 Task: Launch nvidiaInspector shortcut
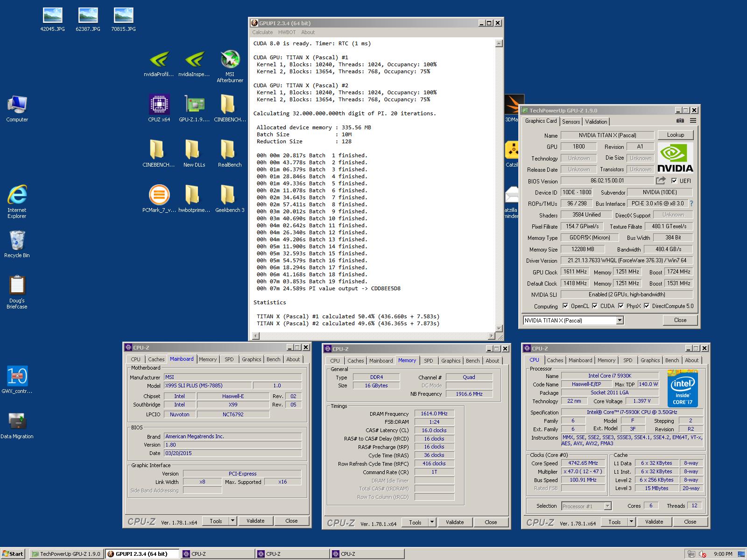point(194,64)
